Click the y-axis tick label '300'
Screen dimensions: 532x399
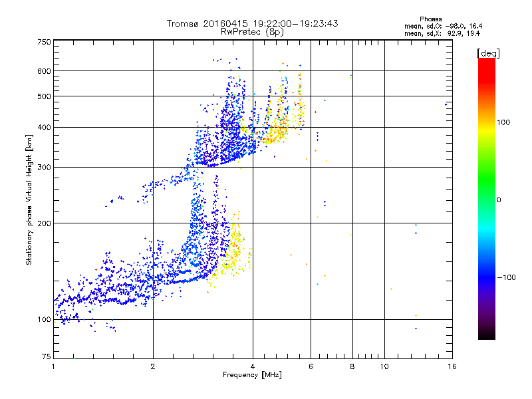point(44,168)
